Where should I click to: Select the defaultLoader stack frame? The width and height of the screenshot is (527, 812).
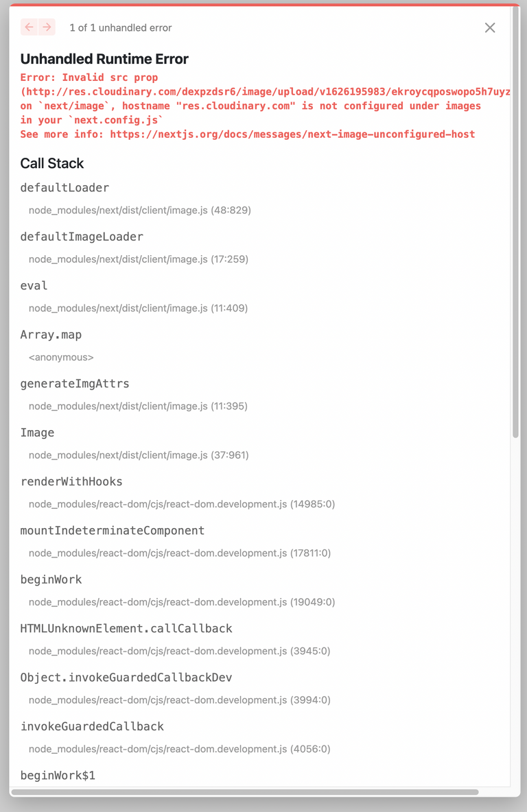coord(65,187)
